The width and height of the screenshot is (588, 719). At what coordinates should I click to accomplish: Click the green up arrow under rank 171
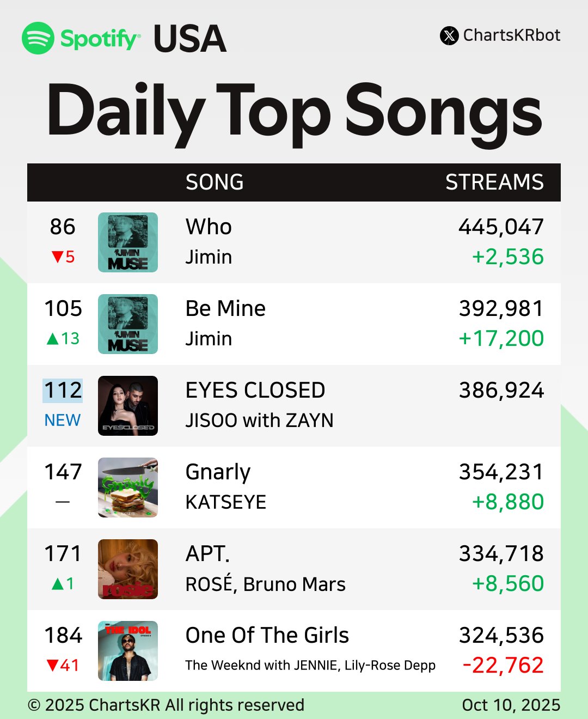point(57,584)
